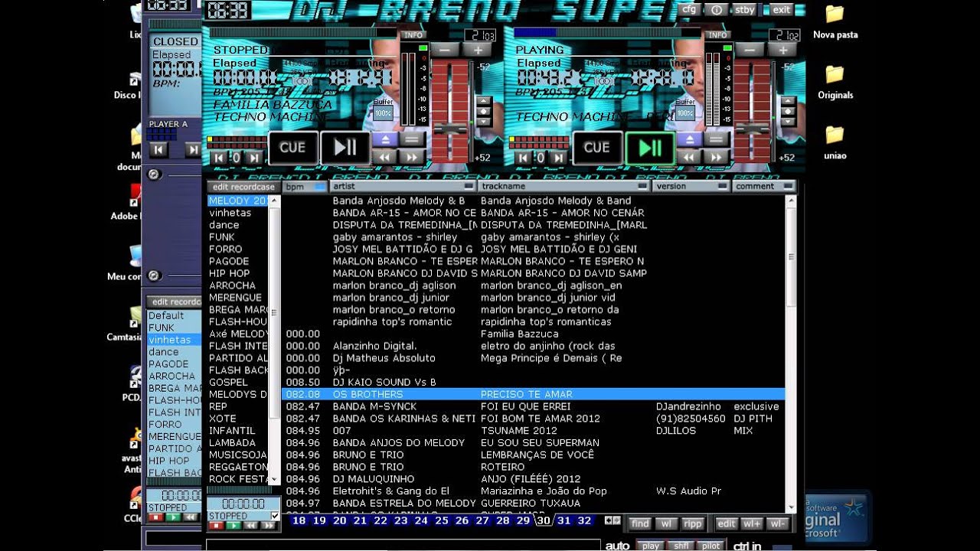Screen dimensions: 980x551
Task: Select the OS BROTHERS track row
Action: (533, 394)
